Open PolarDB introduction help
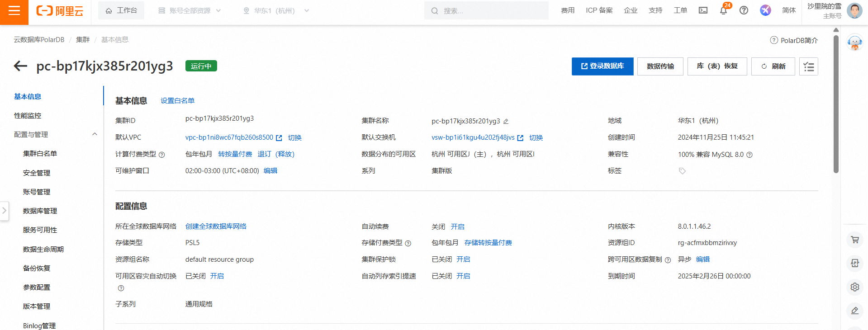 click(794, 40)
